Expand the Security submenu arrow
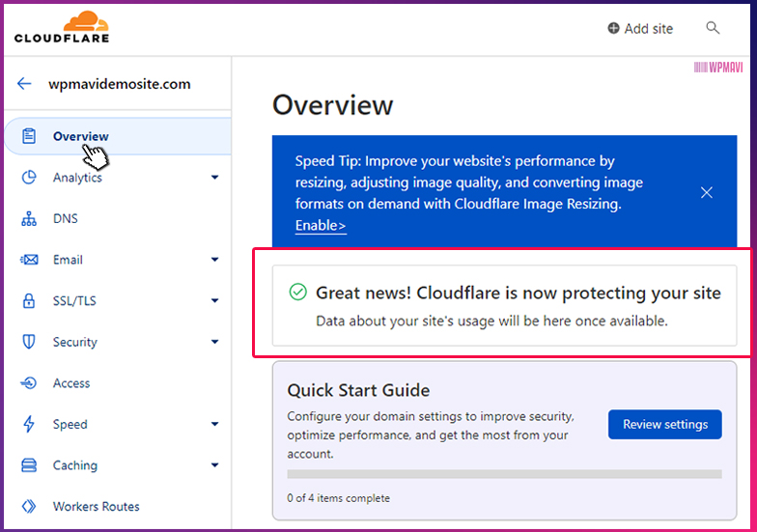Image resolution: width=757 pixels, height=532 pixels. [214, 342]
